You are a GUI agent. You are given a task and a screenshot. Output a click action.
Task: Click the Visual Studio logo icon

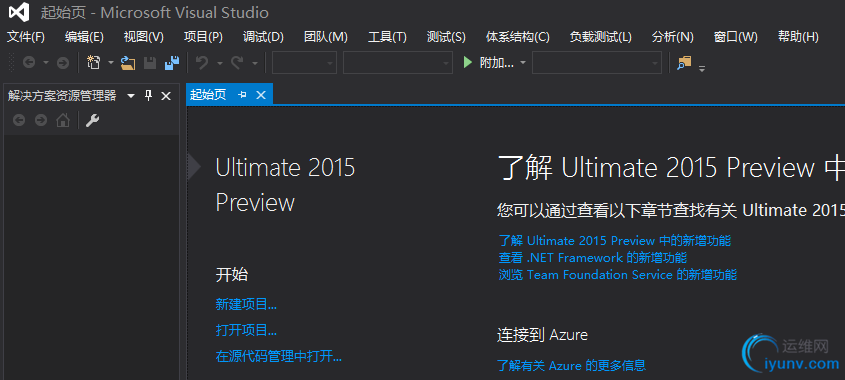click(18, 12)
